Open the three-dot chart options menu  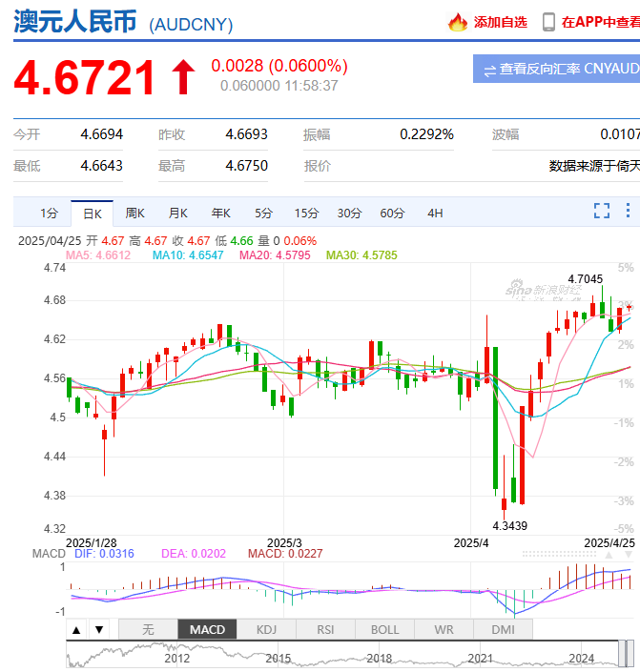(x=628, y=211)
